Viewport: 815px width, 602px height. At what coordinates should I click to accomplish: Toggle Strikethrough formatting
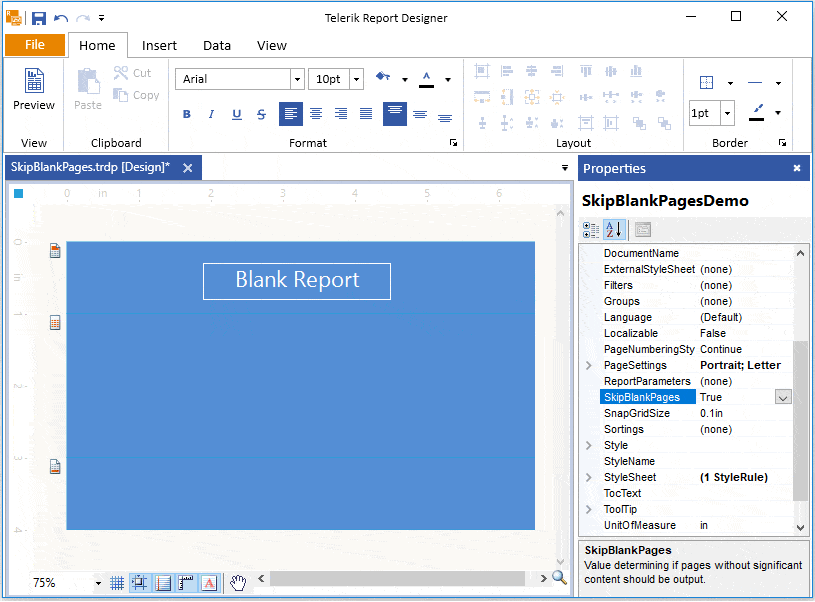tap(261, 114)
